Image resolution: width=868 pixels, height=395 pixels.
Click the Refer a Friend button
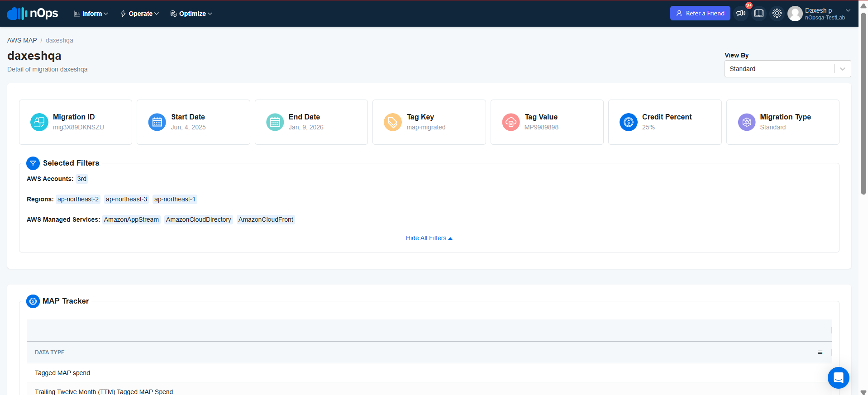[700, 13]
